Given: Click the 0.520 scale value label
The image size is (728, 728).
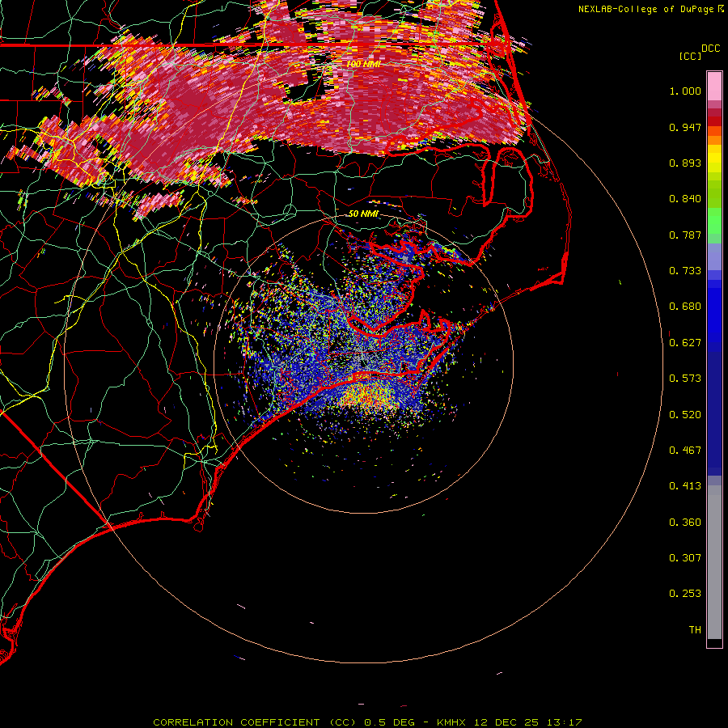Looking at the screenshot, I should [x=685, y=415].
